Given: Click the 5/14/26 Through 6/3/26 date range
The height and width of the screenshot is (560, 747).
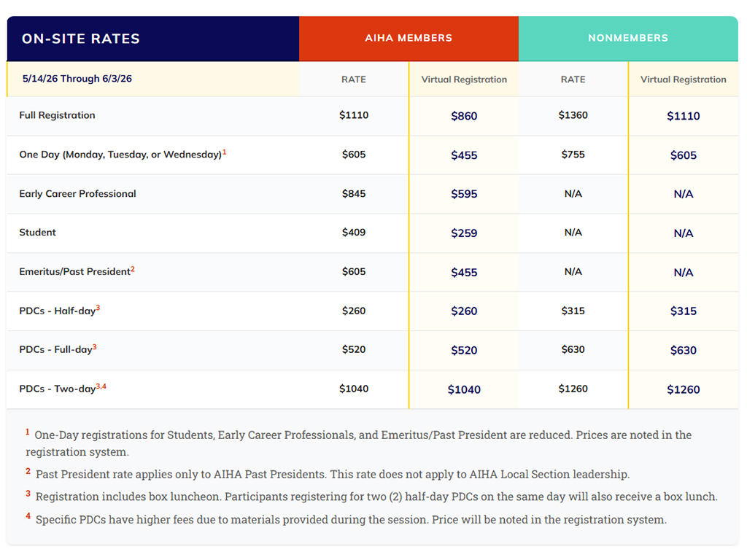Looking at the screenshot, I should [x=77, y=79].
